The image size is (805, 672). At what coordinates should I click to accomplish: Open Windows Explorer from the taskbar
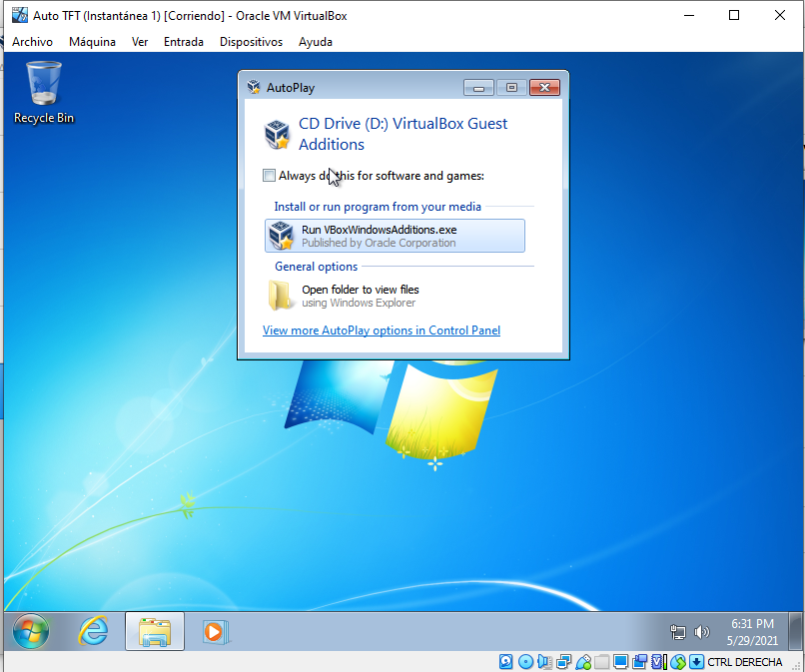click(x=154, y=631)
